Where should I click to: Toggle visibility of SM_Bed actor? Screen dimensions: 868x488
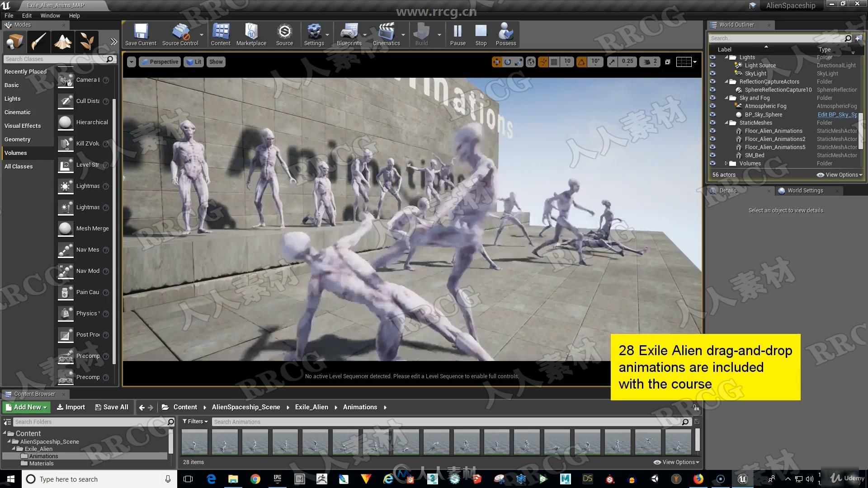coord(713,155)
